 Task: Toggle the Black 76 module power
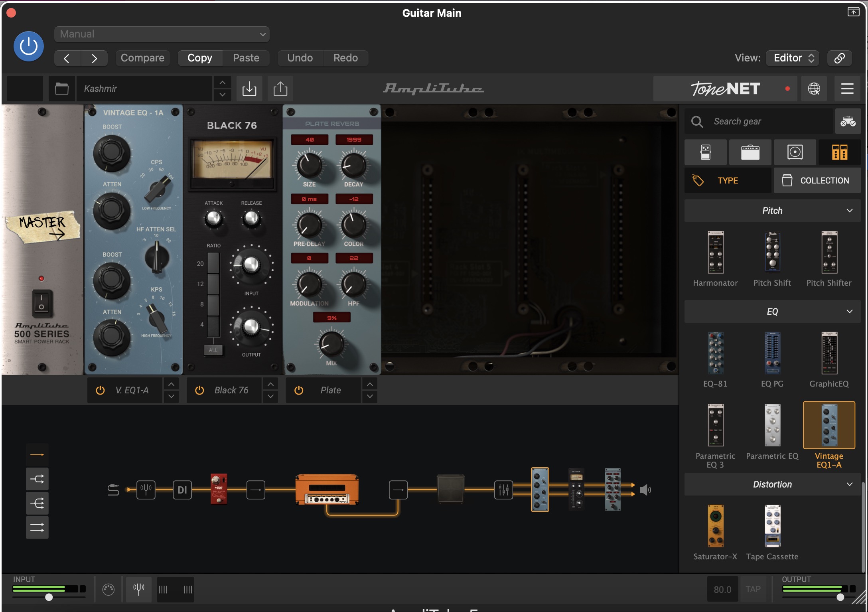(x=199, y=390)
